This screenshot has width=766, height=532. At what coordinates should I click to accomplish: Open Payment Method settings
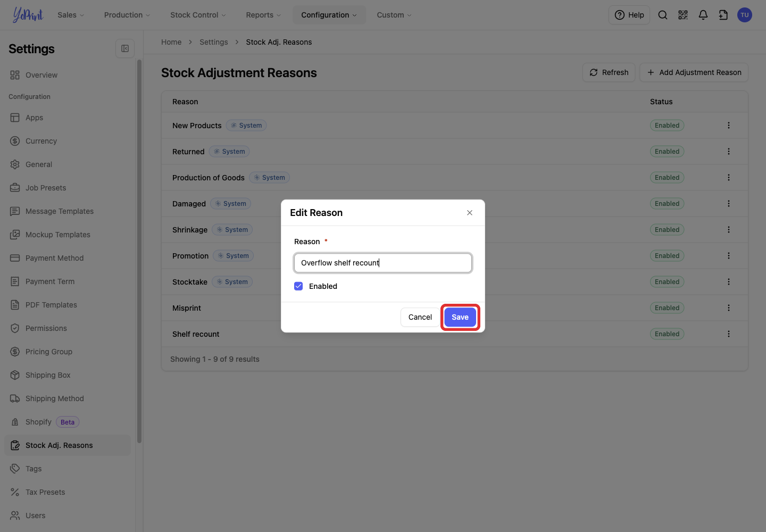[x=68, y=258]
